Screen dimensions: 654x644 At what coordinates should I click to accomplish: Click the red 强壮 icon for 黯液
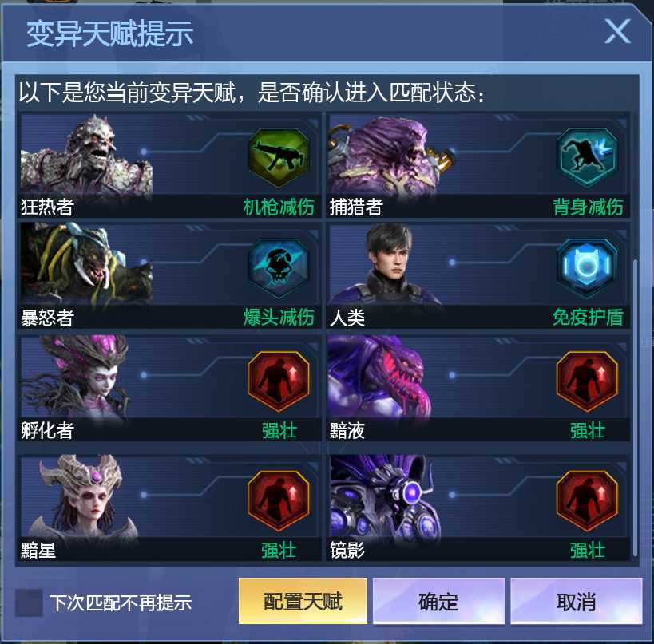click(x=587, y=381)
